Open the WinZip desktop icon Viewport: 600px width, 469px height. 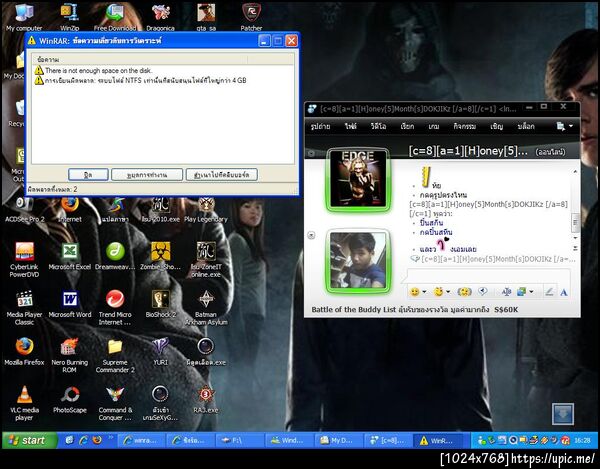coord(69,16)
